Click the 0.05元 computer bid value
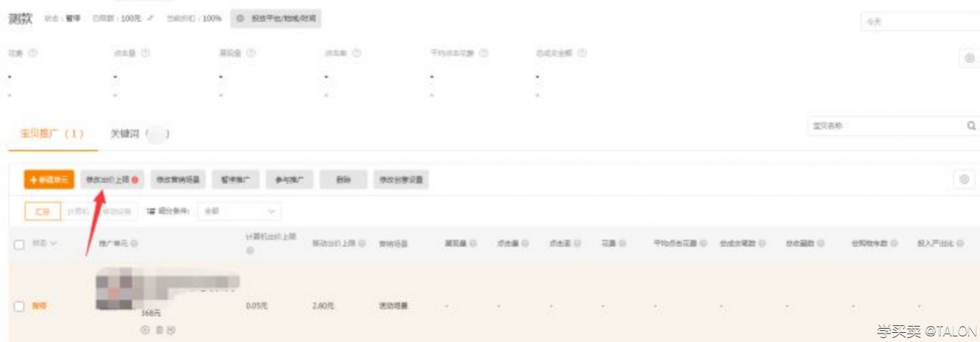Screen dimensions: 980x342 (x=257, y=306)
